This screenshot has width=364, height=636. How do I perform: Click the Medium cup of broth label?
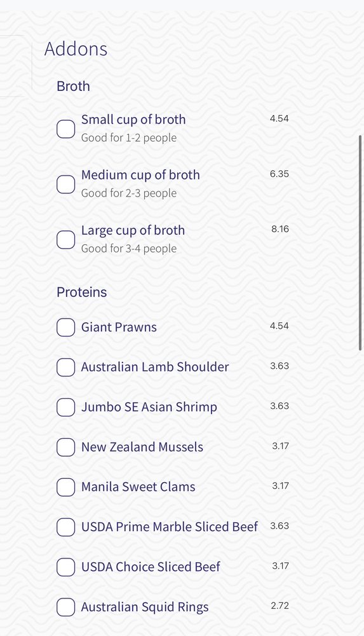[140, 175]
